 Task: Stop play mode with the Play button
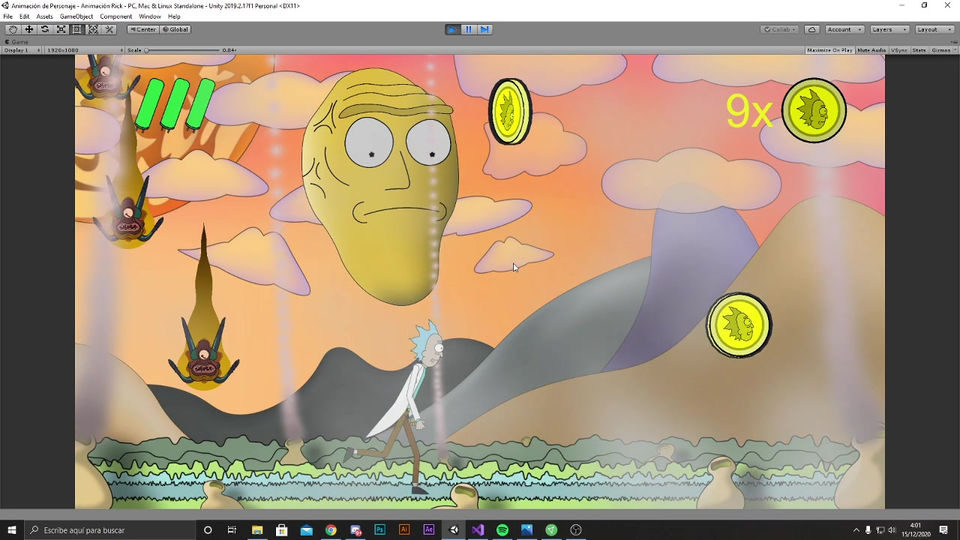tap(452, 29)
